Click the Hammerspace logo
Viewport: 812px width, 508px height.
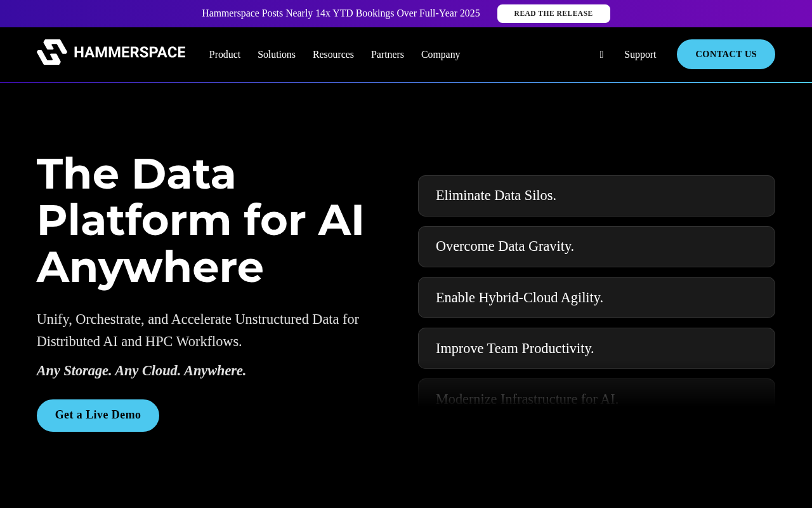click(x=111, y=52)
